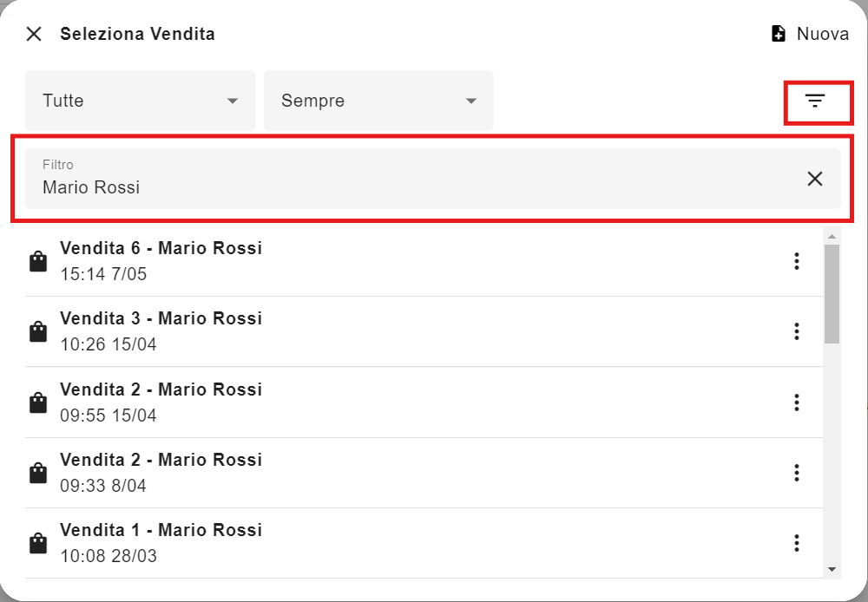Click the shopping bag icon of Vendita 6
Viewport: 868px width, 602px height.
38,261
